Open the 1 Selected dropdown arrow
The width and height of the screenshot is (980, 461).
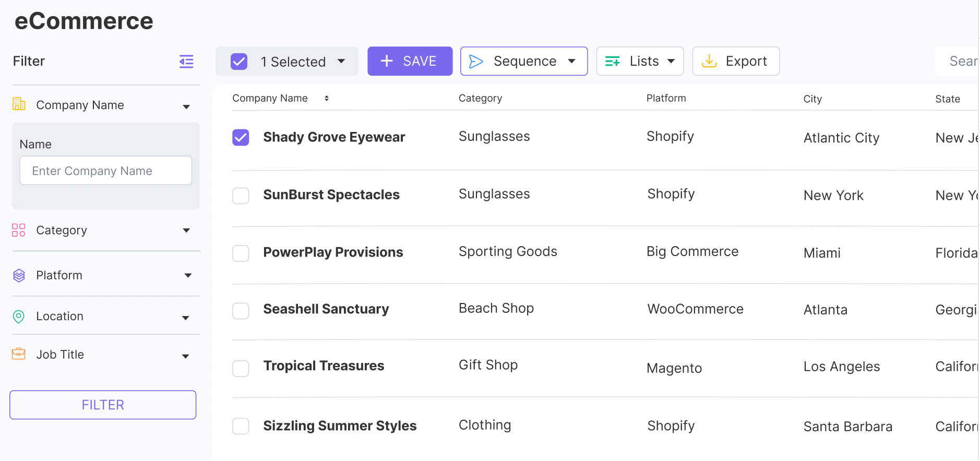tap(341, 62)
